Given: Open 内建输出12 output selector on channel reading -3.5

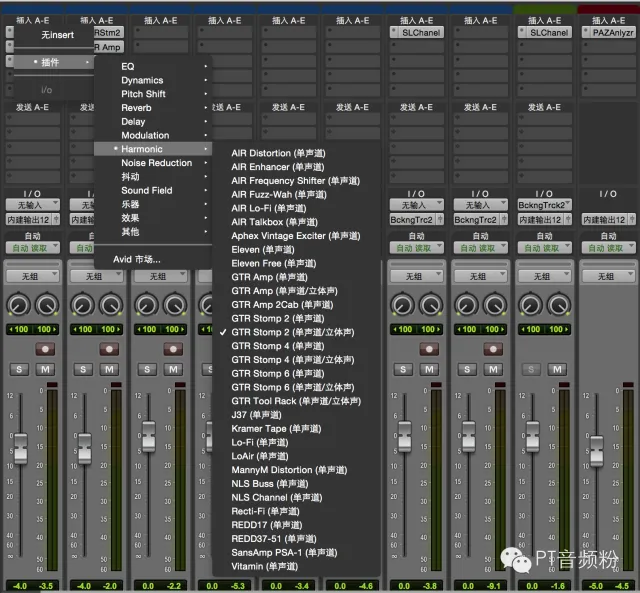Looking at the screenshot, I should pos(29,220).
